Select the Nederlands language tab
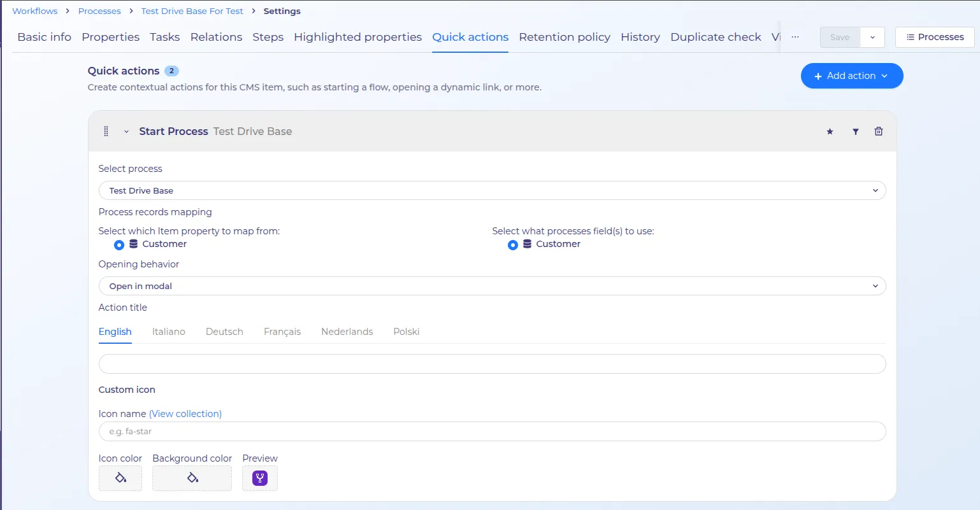 [347, 332]
